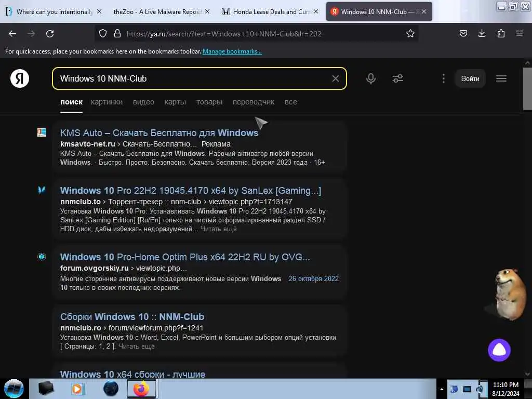Show hidden system tray icons

pyautogui.click(x=442, y=389)
